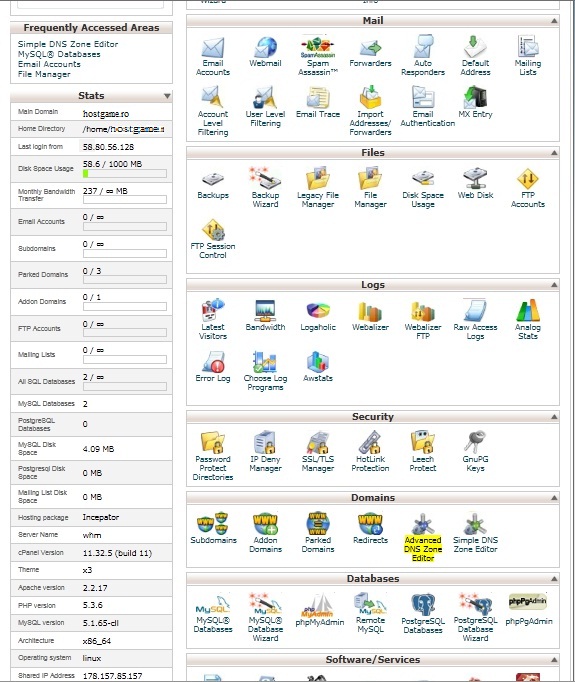Open Addon Domains icon

pos(265,532)
